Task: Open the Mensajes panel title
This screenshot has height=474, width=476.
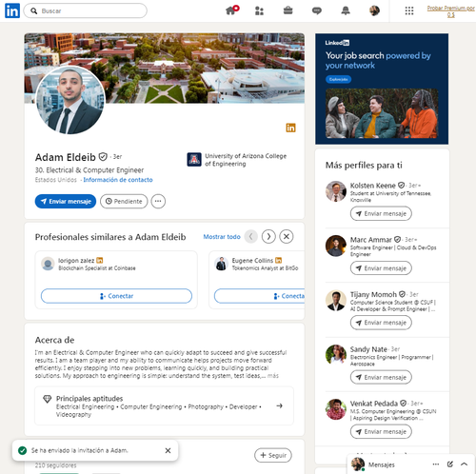Action: pos(382,464)
